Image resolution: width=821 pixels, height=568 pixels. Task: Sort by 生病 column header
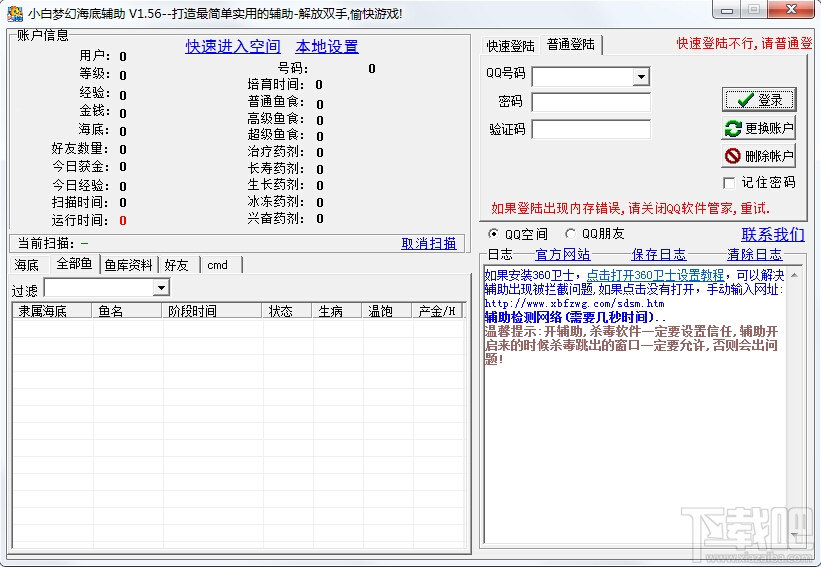pyautogui.click(x=336, y=310)
